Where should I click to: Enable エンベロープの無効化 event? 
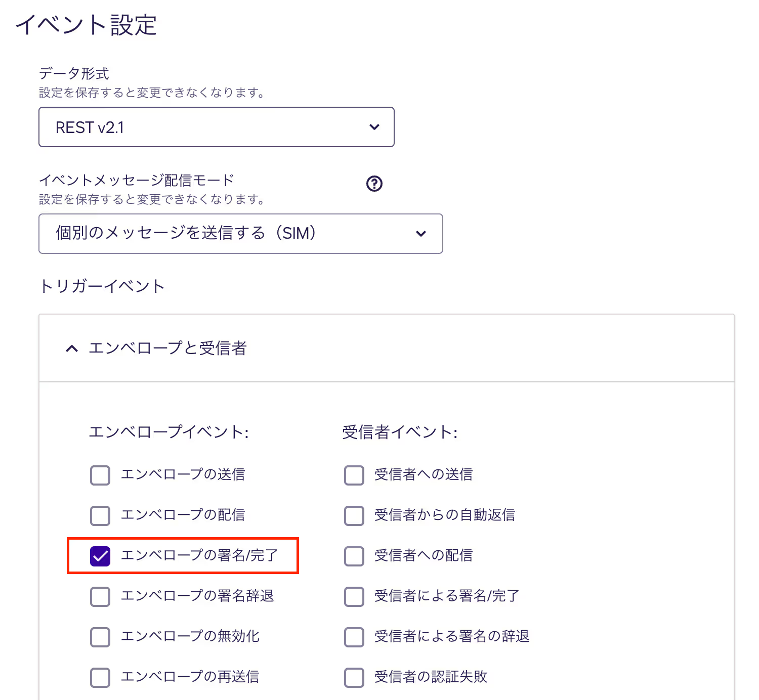(x=100, y=637)
